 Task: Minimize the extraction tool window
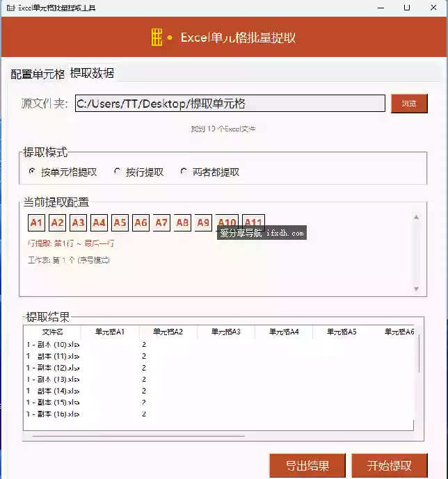pos(381,8)
